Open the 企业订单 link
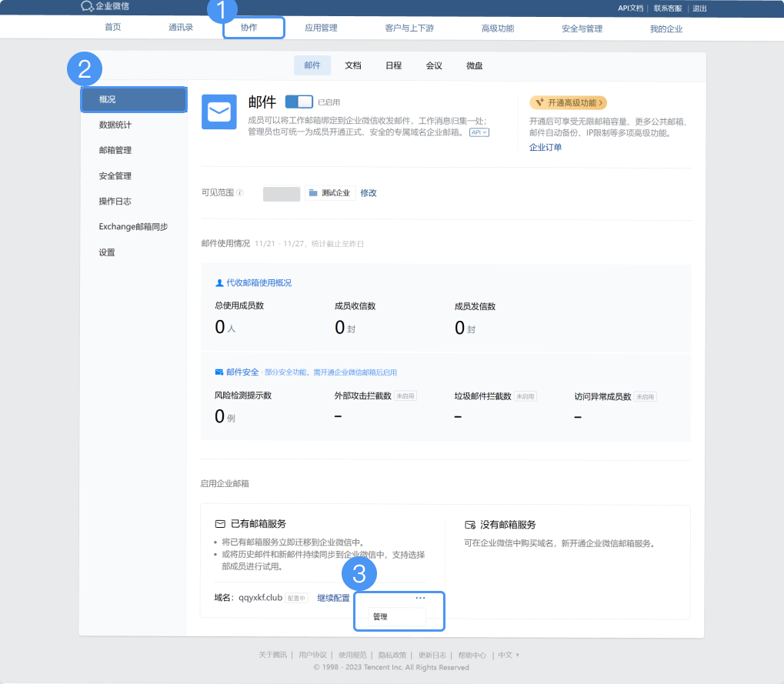 pyautogui.click(x=545, y=147)
